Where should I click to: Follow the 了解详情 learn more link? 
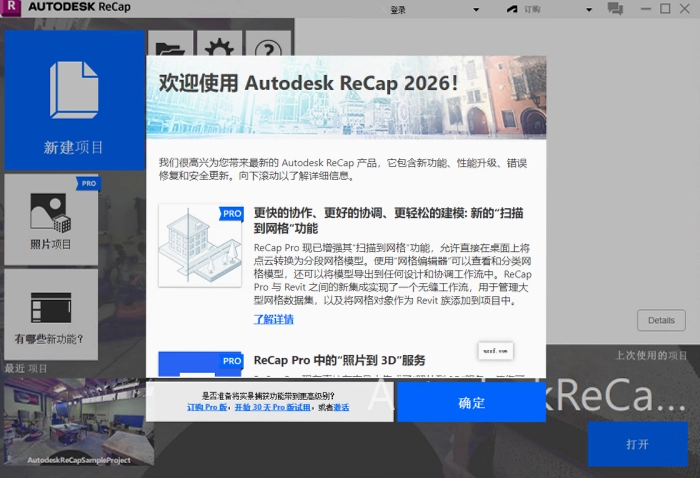[274, 319]
